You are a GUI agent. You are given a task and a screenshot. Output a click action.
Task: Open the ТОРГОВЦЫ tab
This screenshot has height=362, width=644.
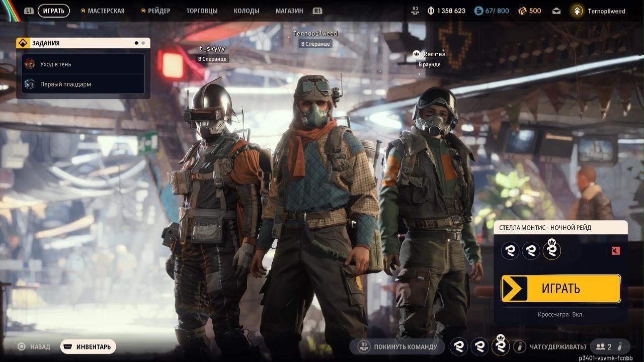point(202,11)
